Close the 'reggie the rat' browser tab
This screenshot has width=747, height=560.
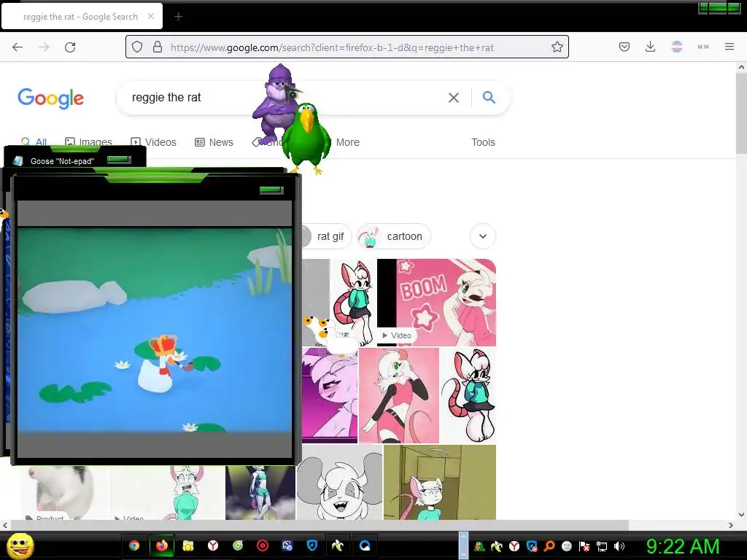pos(151,16)
